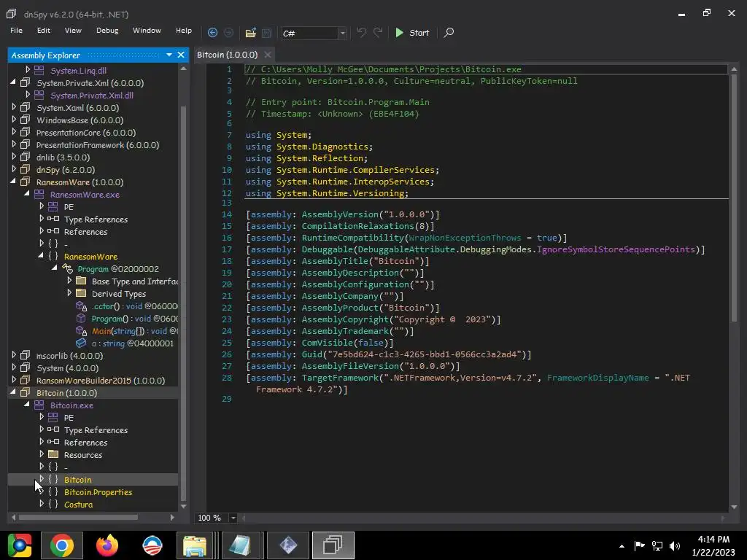Screen dimensions: 747x560
Task: Click the Redo toolbar icon
Action: pyautogui.click(x=378, y=32)
